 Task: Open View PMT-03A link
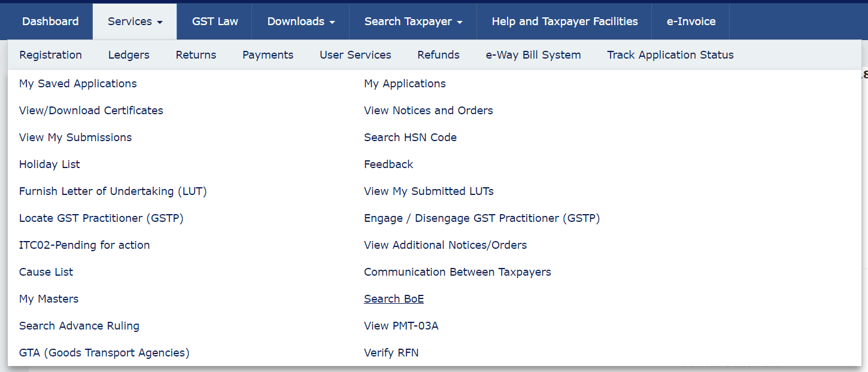point(401,326)
